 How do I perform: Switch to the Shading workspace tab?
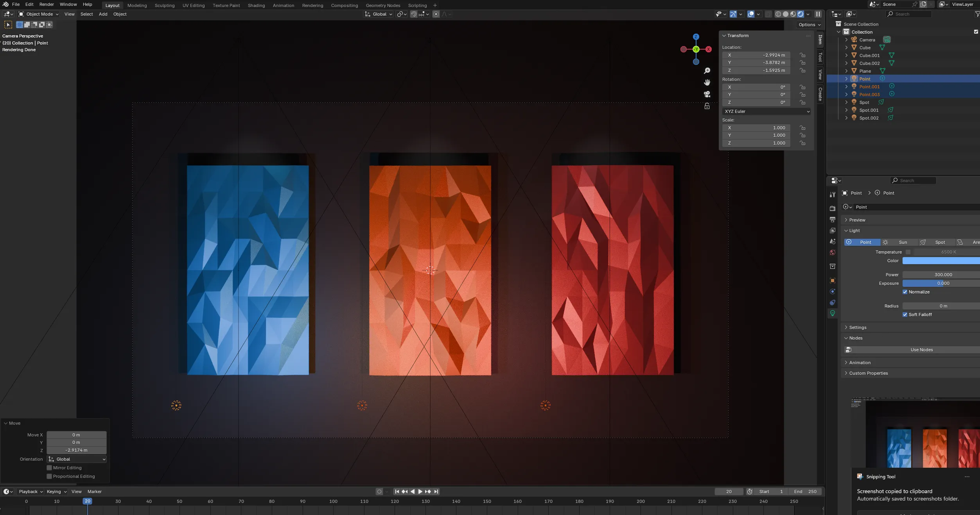256,5
